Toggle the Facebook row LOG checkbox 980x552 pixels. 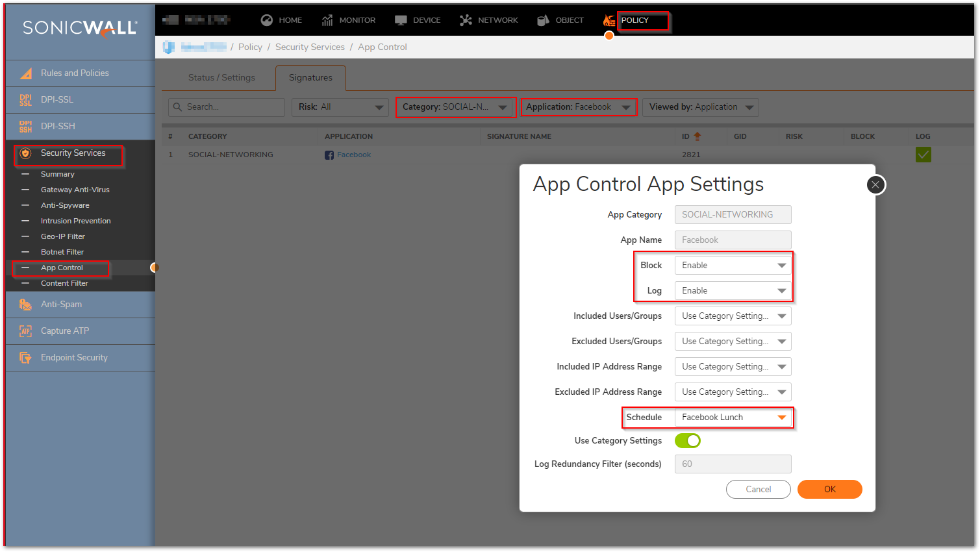coord(923,155)
